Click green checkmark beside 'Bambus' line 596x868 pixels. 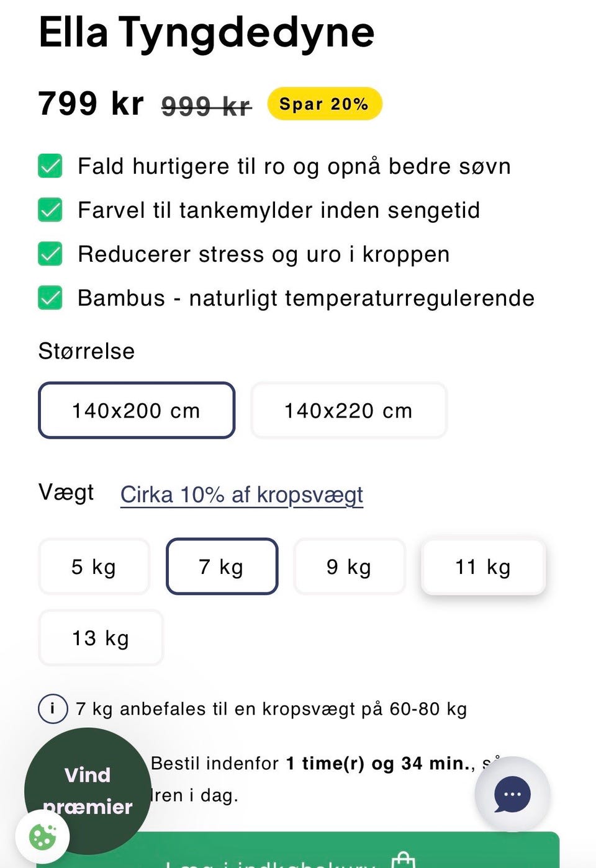pos(50,298)
